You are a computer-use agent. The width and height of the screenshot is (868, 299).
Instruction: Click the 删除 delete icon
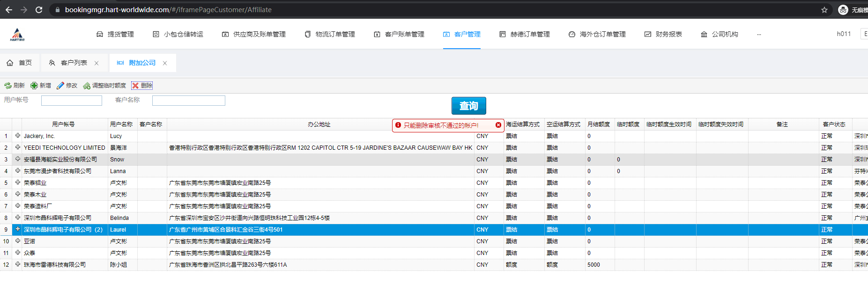coord(135,86)
